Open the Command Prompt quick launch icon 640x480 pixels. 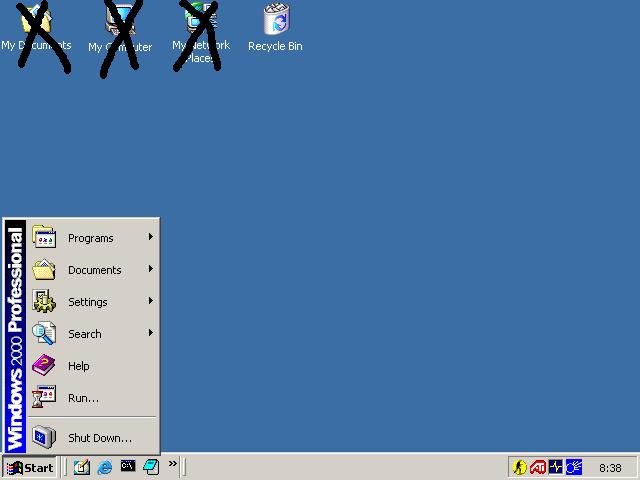pos(128,466)
